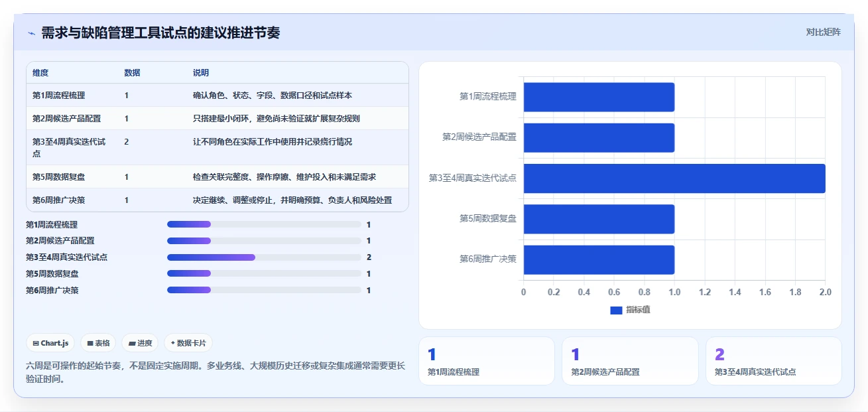Click the value 2 in the table's data column
The height and width of the screenshot is (412, 868).
(127, 142)
